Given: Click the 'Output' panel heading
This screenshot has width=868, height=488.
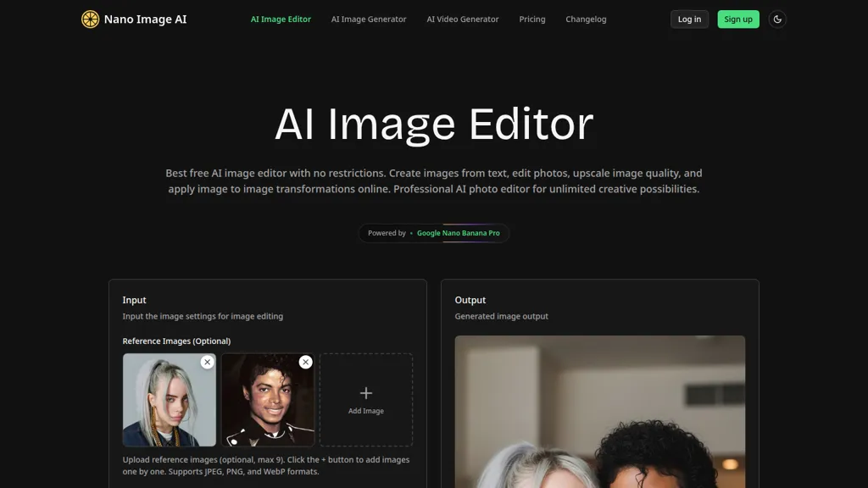Looking at the screenshot, I should (470, 300).
